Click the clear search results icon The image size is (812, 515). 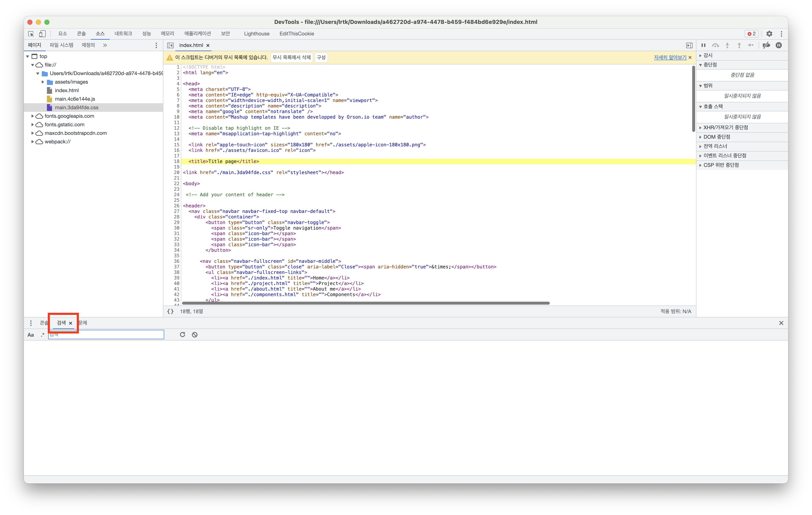click(194, 335)
